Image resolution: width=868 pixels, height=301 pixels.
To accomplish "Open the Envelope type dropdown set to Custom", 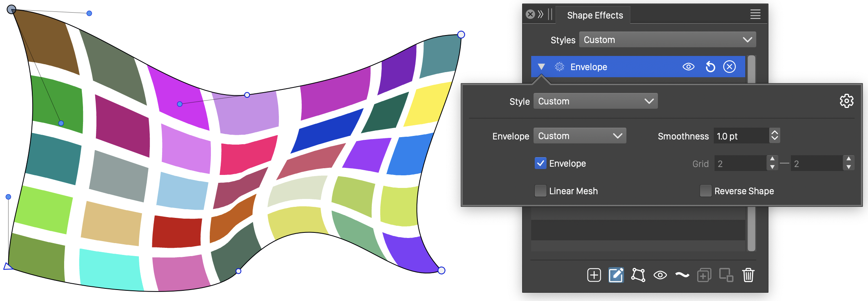I will coord(580,136).
